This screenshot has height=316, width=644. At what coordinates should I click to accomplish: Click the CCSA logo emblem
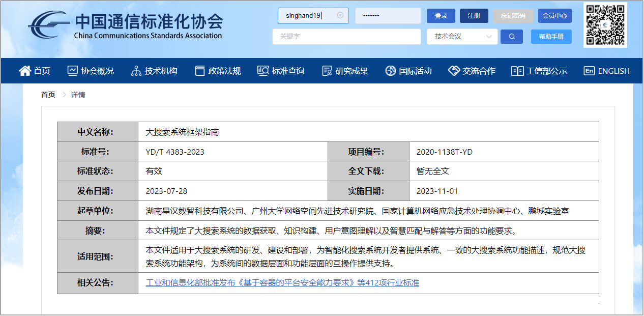49,25
